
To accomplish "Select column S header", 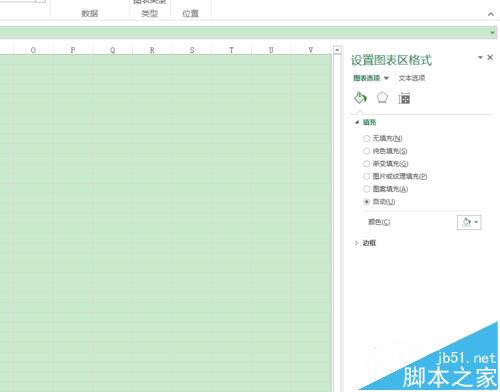I will point(192,50).
